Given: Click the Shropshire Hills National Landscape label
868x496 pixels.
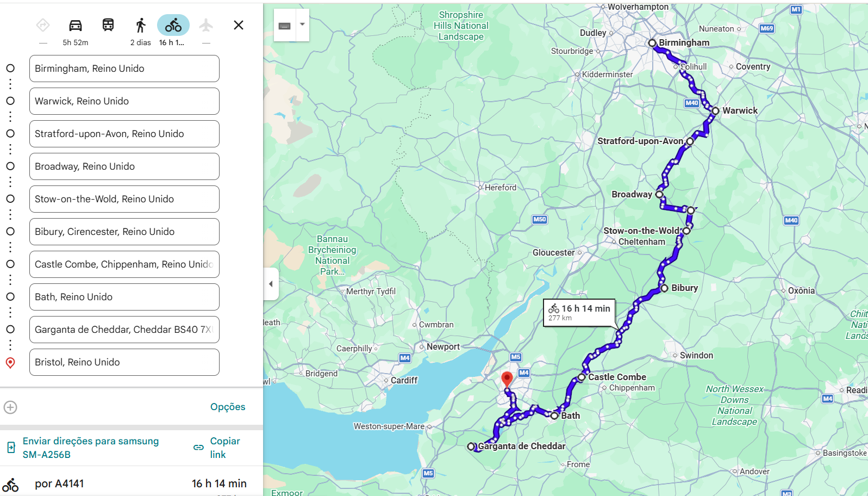Looking at the screenshot, I should tap(461, 26).
